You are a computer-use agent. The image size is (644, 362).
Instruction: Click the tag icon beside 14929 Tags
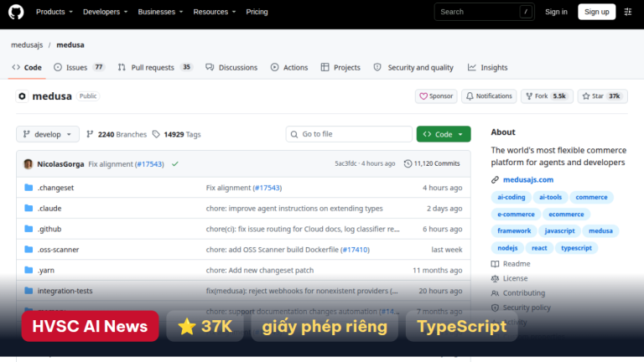click(x=156, y=134)
